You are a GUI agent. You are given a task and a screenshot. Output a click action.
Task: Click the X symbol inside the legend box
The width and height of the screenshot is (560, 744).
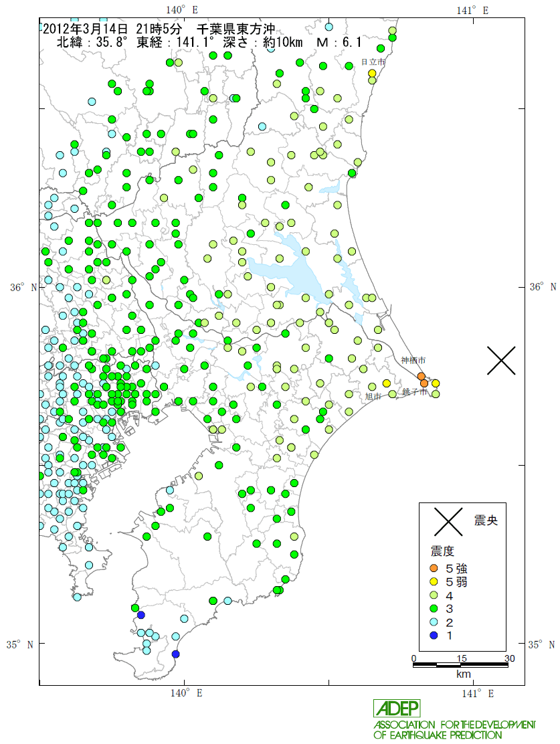coord(448,521)
